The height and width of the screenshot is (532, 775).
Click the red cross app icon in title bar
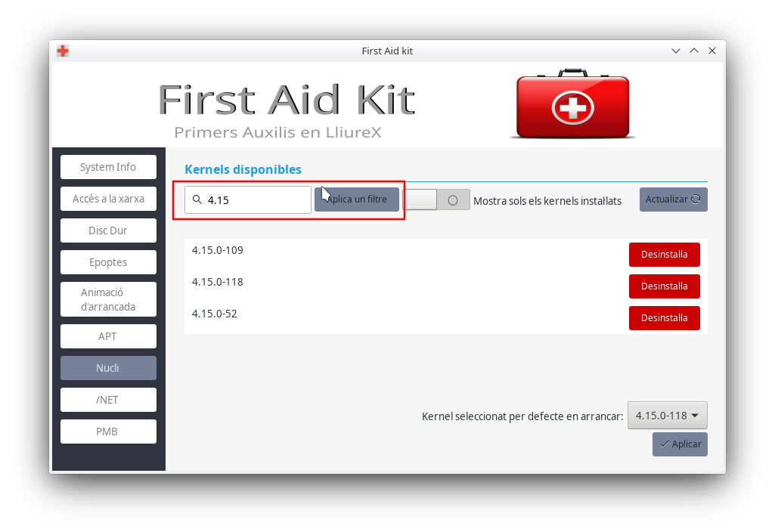pyautogui.click(x=63, y=51)
